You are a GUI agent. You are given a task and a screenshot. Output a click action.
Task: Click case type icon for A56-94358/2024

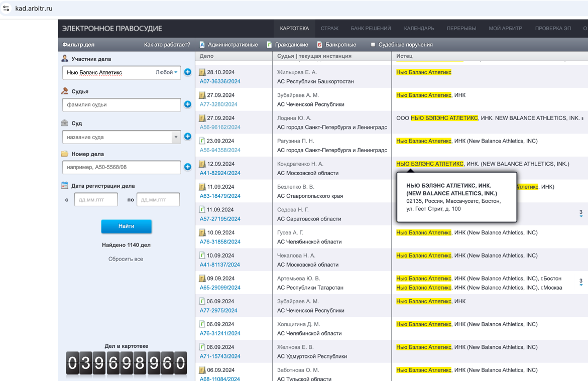[202, 141]
